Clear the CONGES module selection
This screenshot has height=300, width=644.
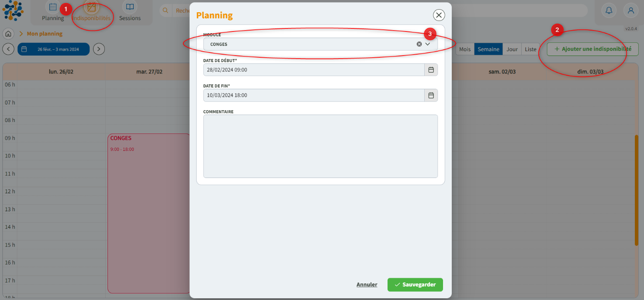click(x=419, y=44)
